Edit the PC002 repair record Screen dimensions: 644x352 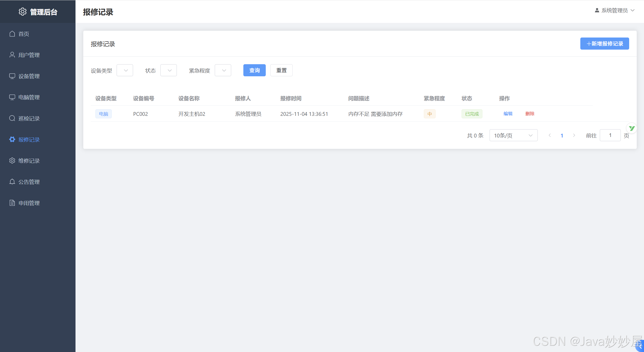508,114
